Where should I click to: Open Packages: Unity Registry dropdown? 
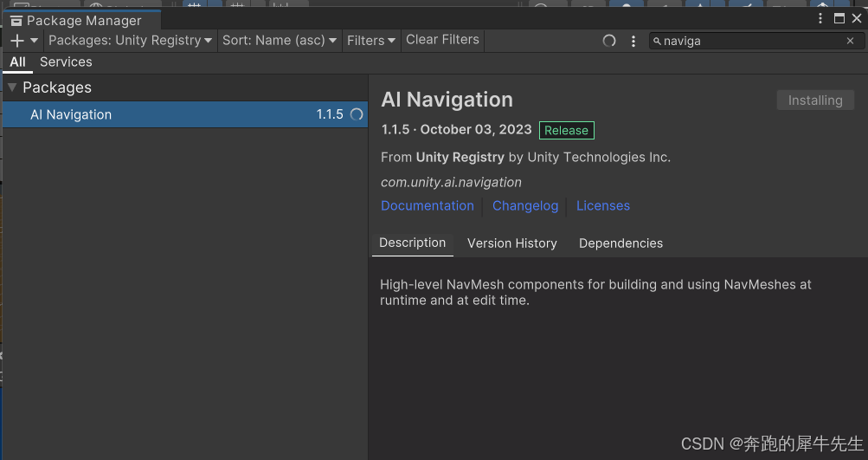[x=130, y=41]
